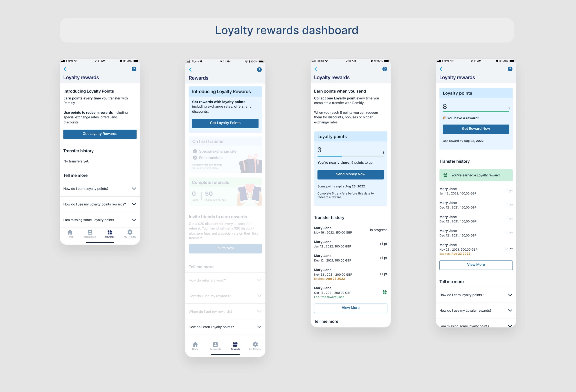The image size is (576, 392).
Task: Tap the 'You've earned a Loyalty reward!' banner
Action: pyautogui.click(x=476, y=175)
